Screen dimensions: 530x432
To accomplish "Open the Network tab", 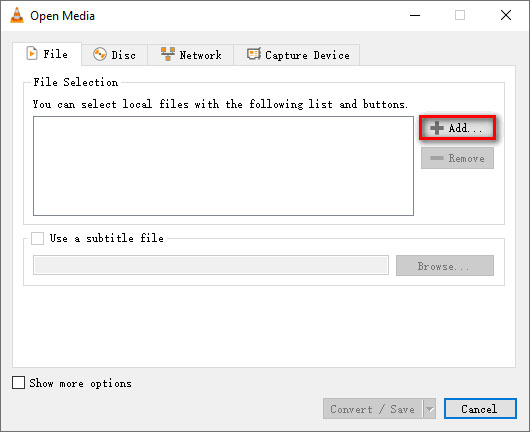I will (x=191, y=55).
